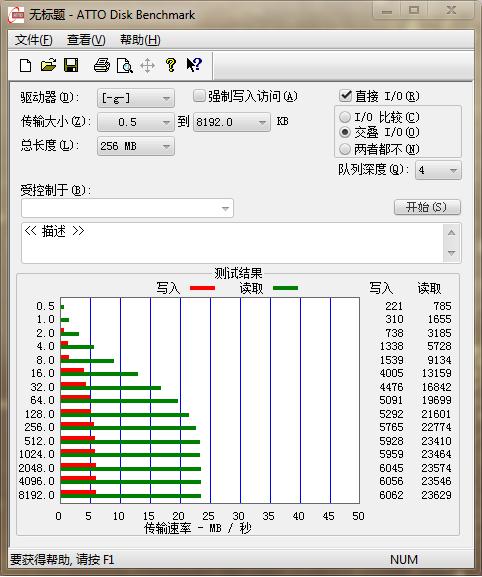
Task: Activate the context help arrow icon
Action: (x=194, y=65)
